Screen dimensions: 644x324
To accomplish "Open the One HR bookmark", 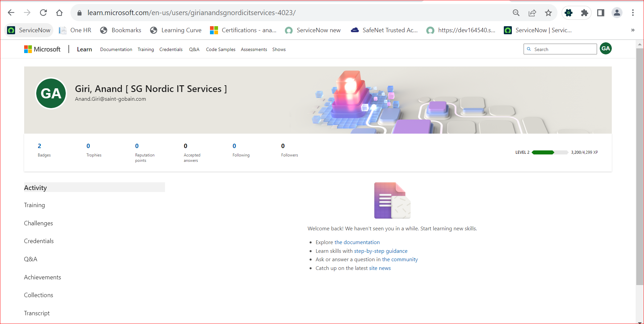I will pos(75,30).
